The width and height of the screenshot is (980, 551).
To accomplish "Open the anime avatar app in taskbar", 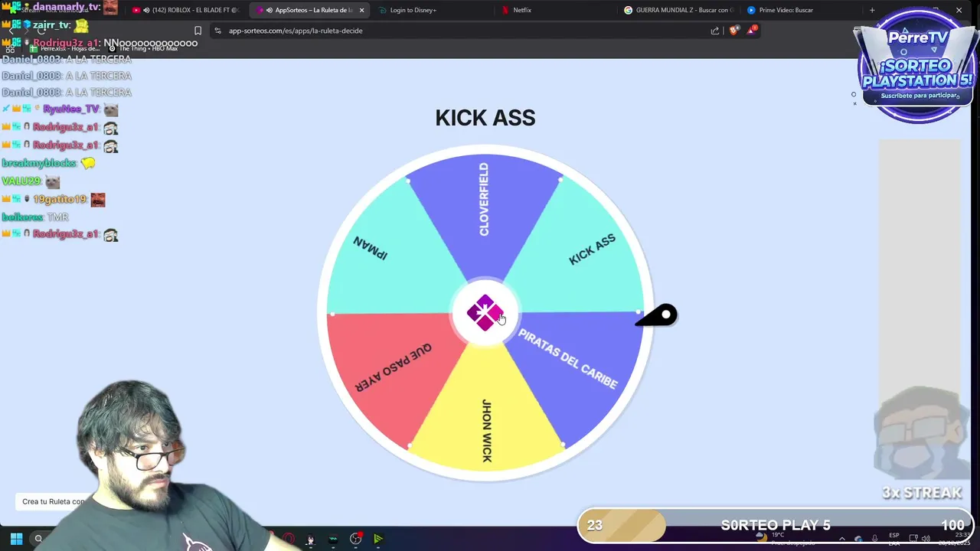I will (x=310, y=539).
